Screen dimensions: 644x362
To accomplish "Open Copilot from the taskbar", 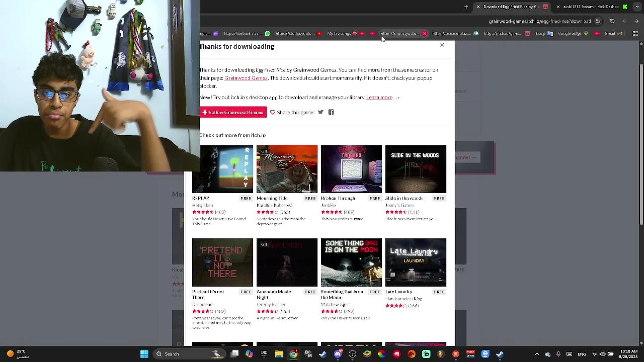I will [249, 354].
